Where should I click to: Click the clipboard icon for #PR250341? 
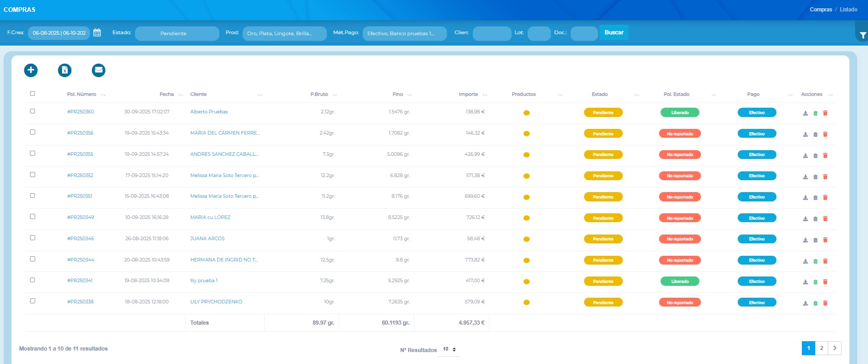pyautogui.click(x=815, y=282)
